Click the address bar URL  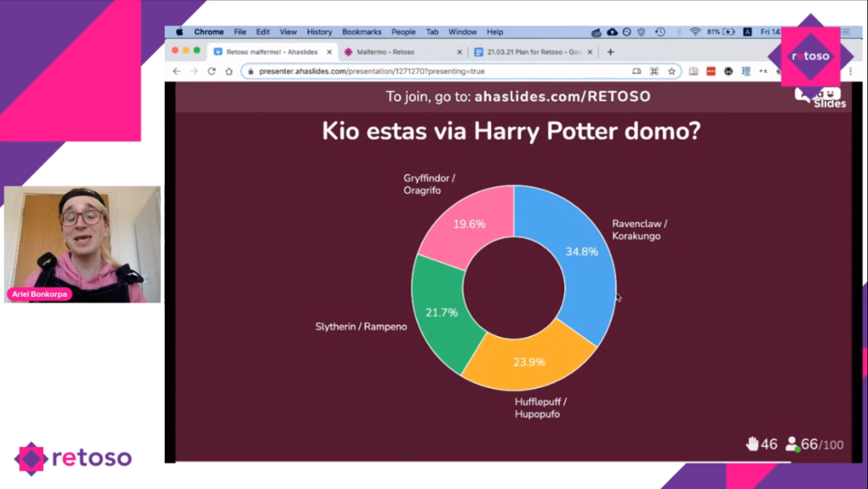pyautogui.click(x=371, y=72)
